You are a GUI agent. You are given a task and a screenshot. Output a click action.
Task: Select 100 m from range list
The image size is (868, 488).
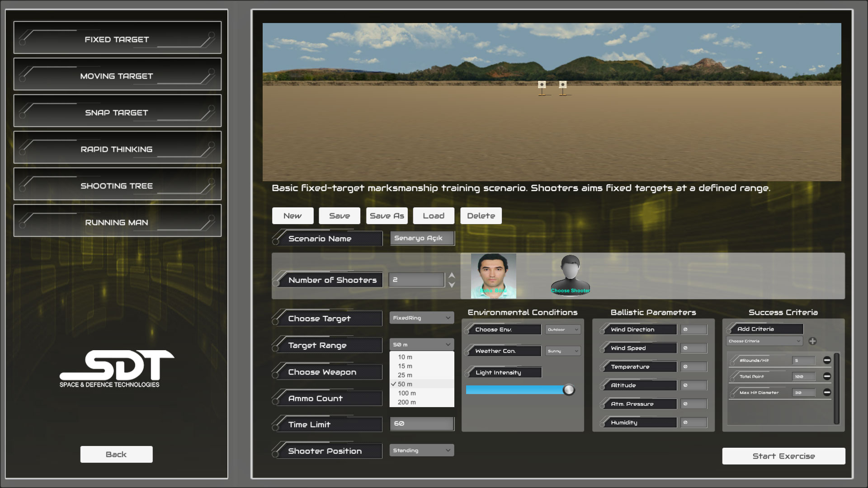click(406, 393)
